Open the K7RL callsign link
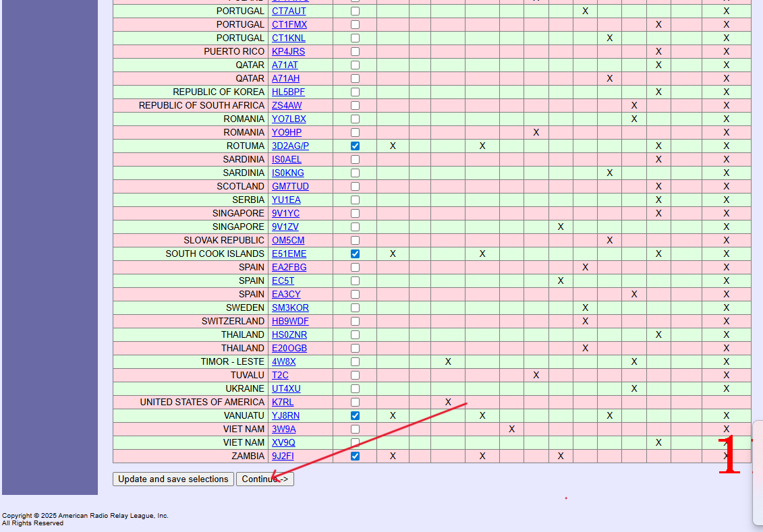The width and height of the screenshot is (763, 532). [283, 402]
